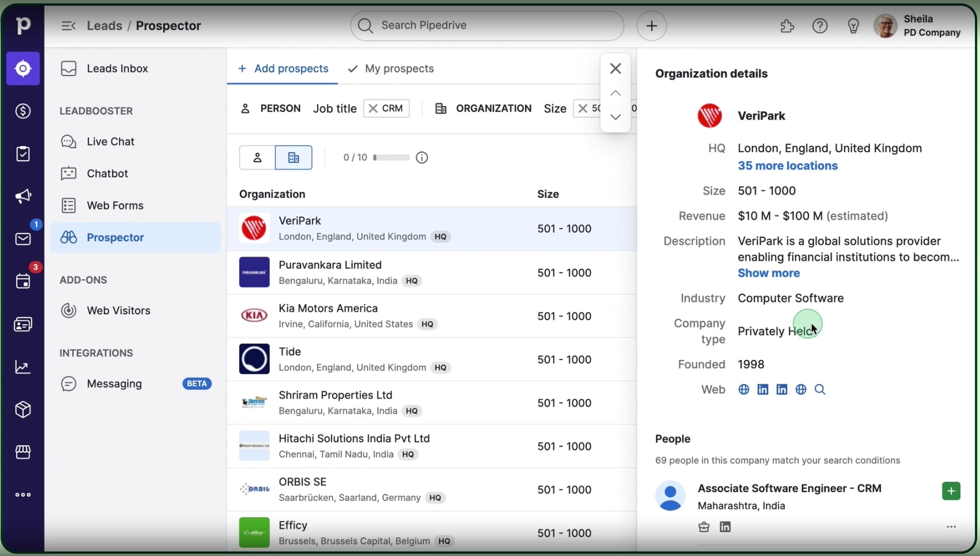Open the Deals dollar icon
The height and width of the screenshot is (556, 980).
click(23, 111)
